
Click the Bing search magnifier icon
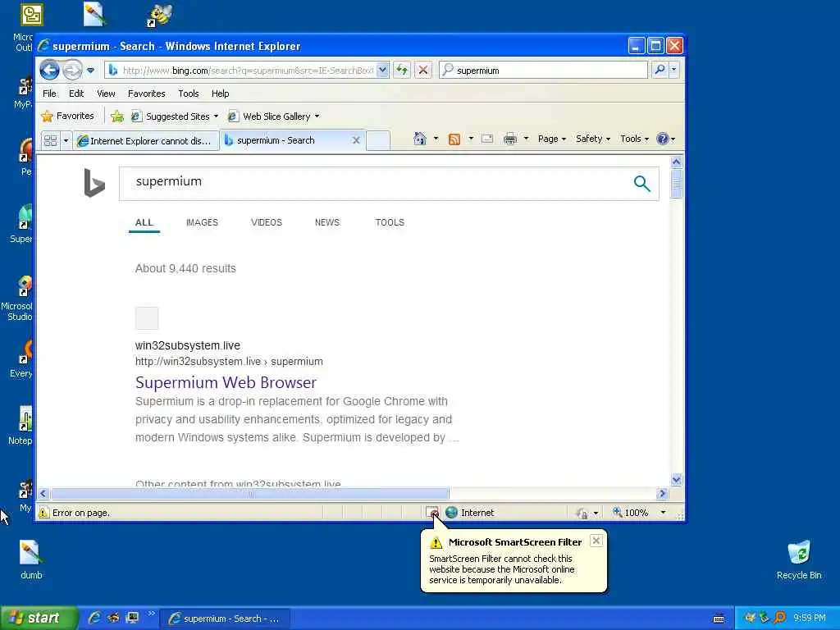(641, 184)
